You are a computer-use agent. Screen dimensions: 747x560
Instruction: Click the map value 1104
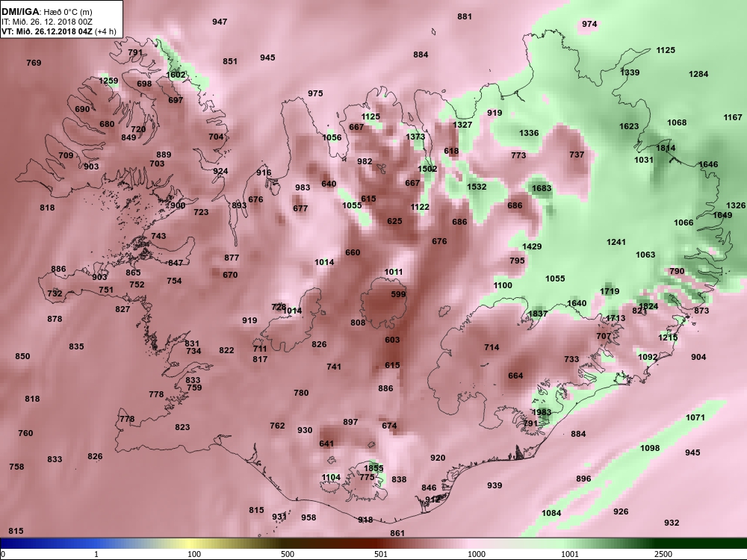331,477
